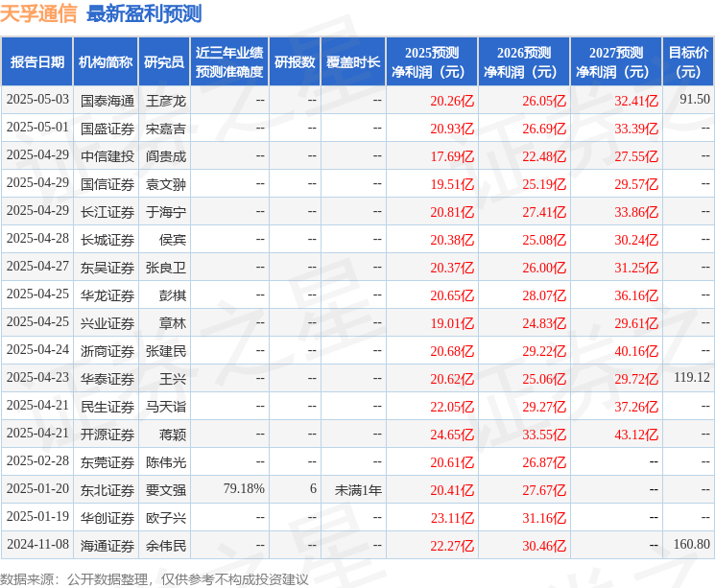Click the 东吴证券 institution cell
Image resolution: width=715 pixels, height=588 pixels.
coord(107,268)
